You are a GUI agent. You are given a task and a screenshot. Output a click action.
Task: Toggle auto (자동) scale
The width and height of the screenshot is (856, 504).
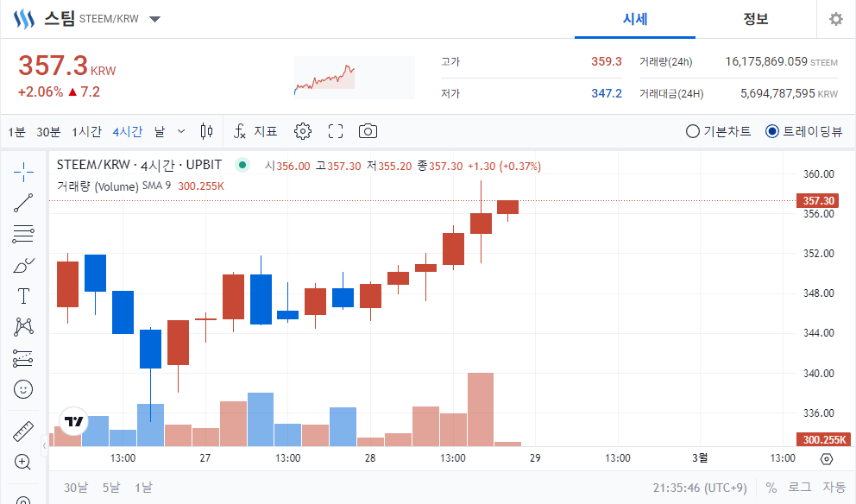(834, 487)
